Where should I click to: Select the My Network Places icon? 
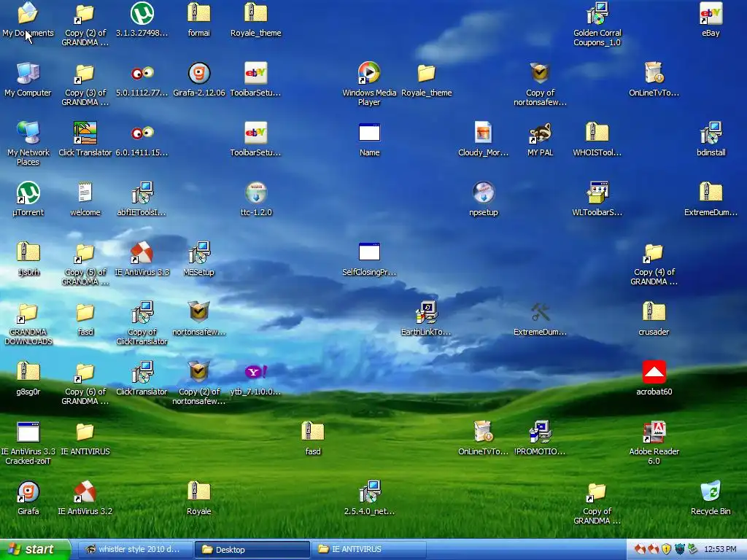(x=28, y=143)
